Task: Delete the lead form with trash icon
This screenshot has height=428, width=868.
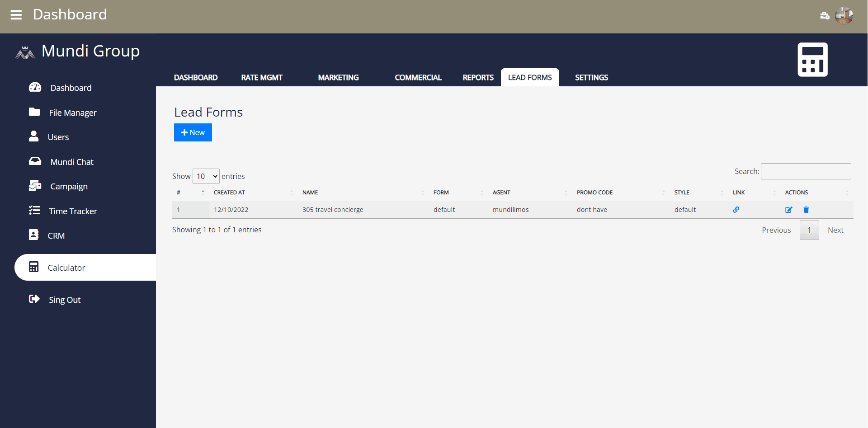Action: pos(806,210)
